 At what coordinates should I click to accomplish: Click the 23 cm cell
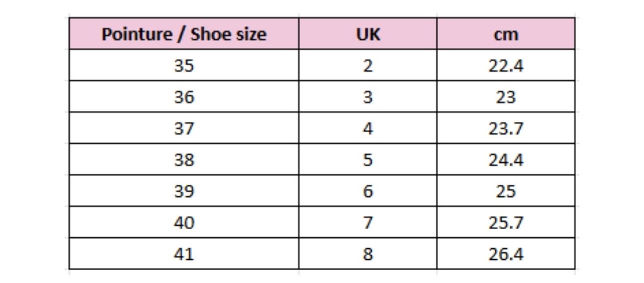coord(506,97)
